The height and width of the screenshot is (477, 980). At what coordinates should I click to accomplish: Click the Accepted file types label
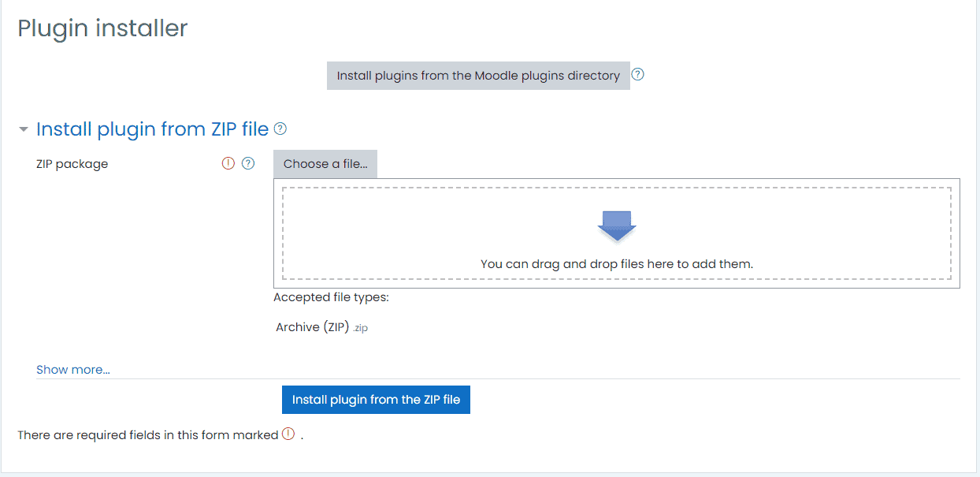pyautogui.click(x=331, y=297)
